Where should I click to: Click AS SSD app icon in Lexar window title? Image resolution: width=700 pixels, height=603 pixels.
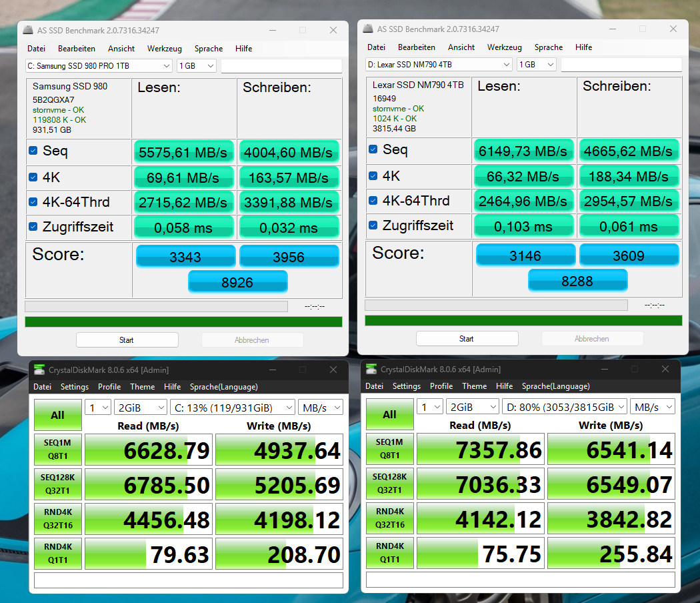(368, 29)
